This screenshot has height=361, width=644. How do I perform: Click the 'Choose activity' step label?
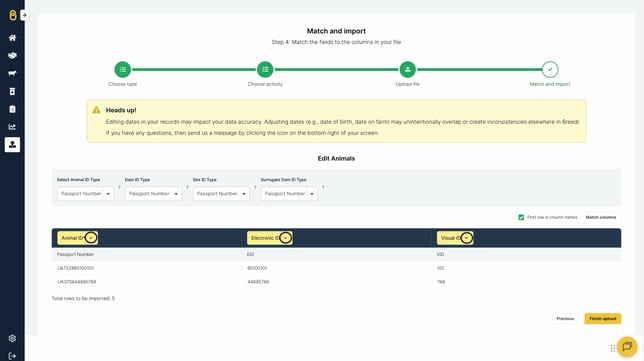pyautogui.click(x=265, y=84)
